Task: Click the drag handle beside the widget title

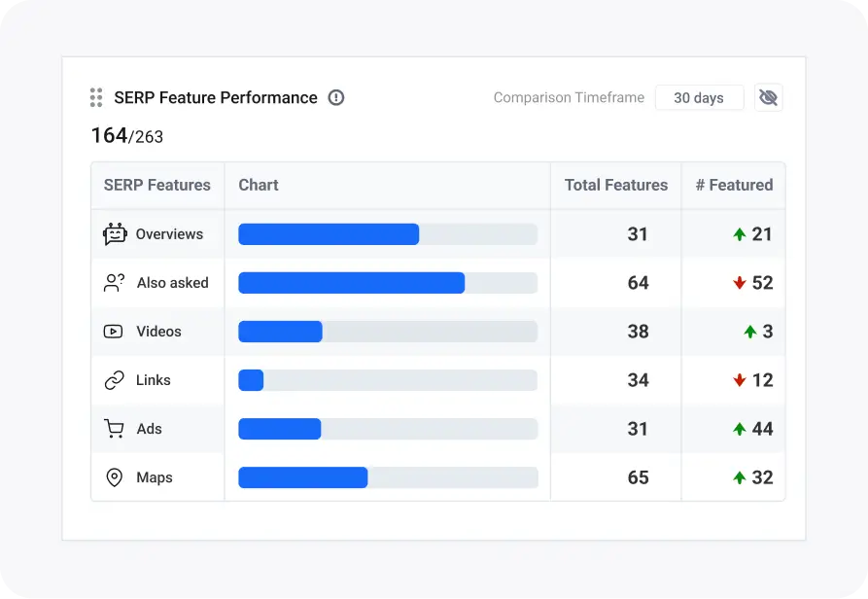Action: [x=95, y=97]
